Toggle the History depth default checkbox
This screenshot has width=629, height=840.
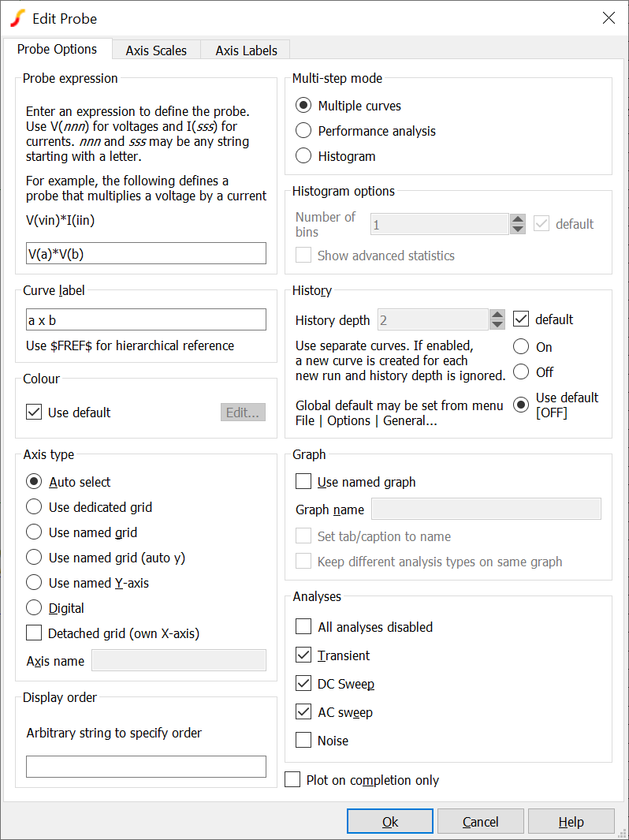tap(521, 319)
